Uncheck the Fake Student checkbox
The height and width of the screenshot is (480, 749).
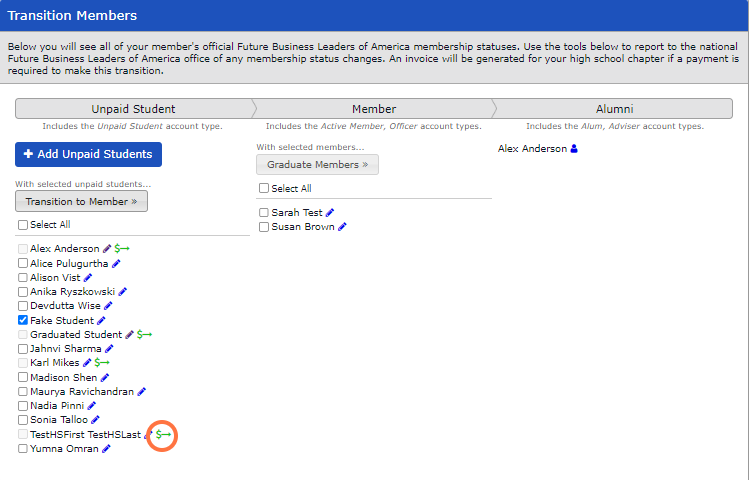click(x=23, y=320)
